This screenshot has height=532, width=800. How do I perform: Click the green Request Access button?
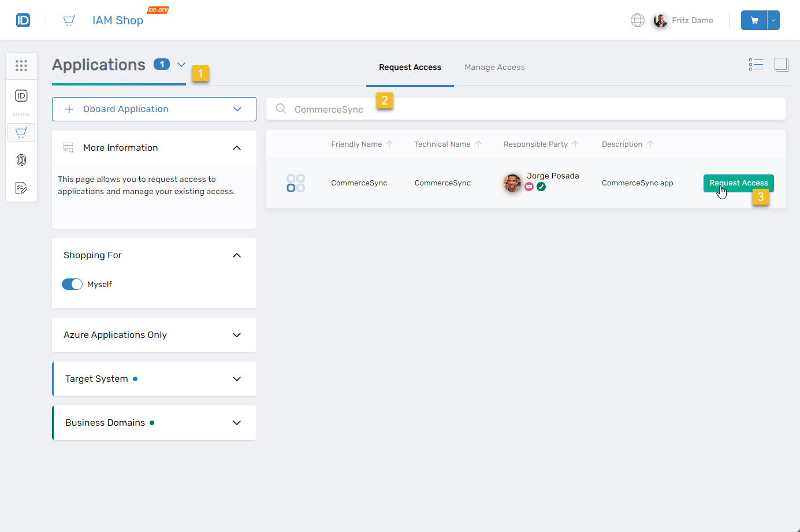[x=738, y=183]
